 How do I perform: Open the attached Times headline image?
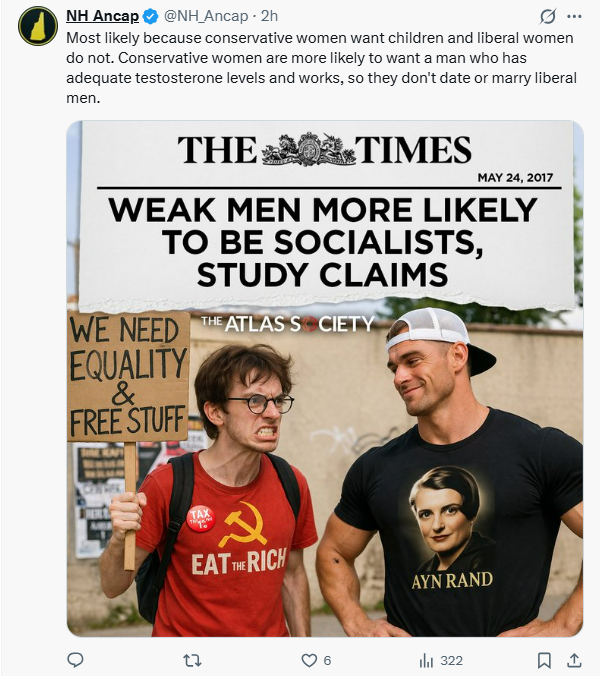coord(325,379)
